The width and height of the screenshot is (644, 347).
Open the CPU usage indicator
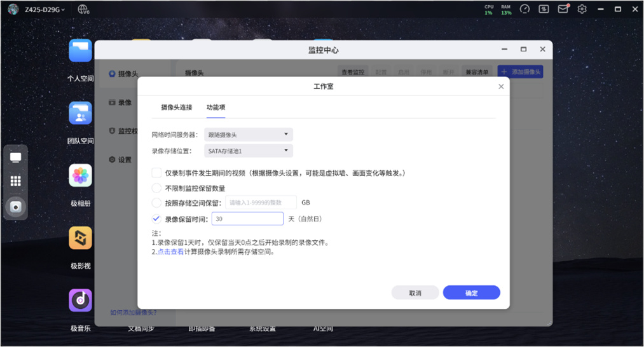tap(489, 10)
